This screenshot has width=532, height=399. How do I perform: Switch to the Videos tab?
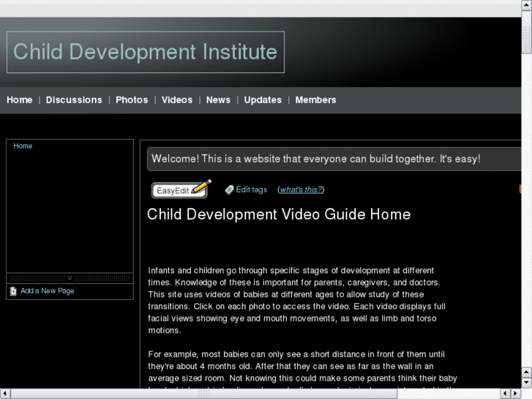click(177, 100)
